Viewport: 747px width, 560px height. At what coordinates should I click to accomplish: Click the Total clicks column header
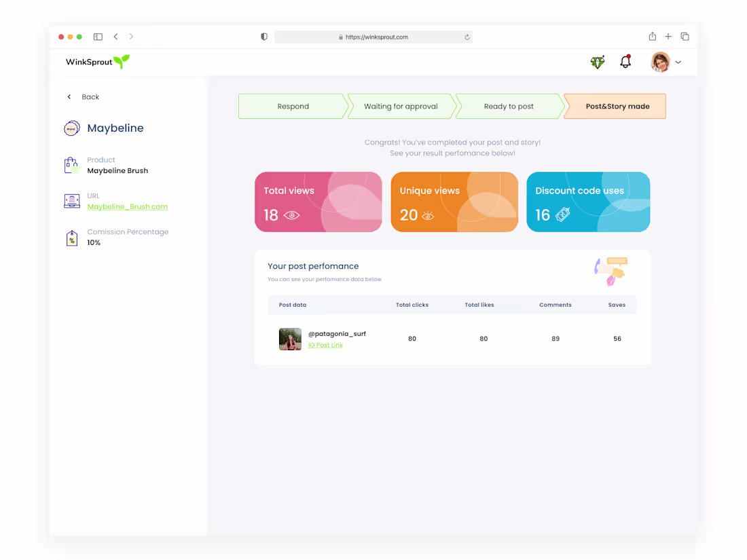(x=412, y=305)
